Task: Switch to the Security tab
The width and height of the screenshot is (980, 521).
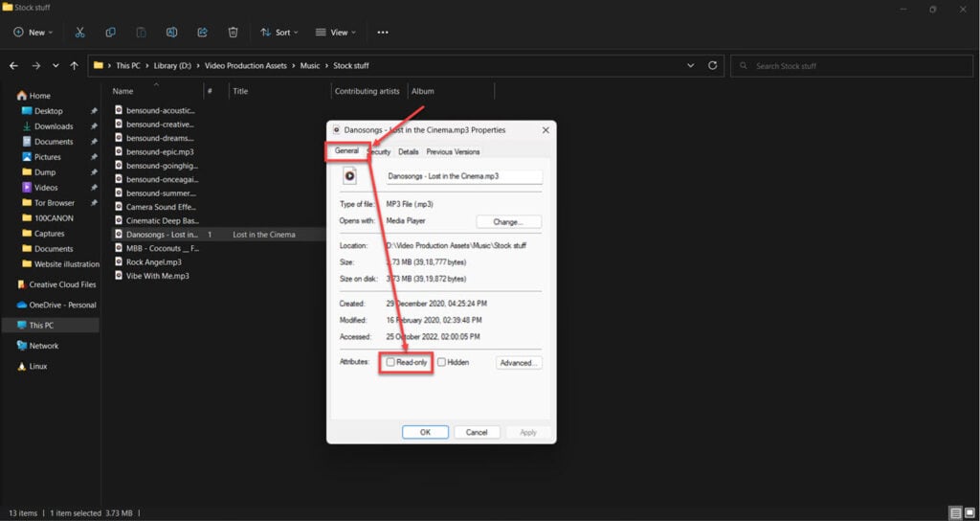Action: click(379, 152)
